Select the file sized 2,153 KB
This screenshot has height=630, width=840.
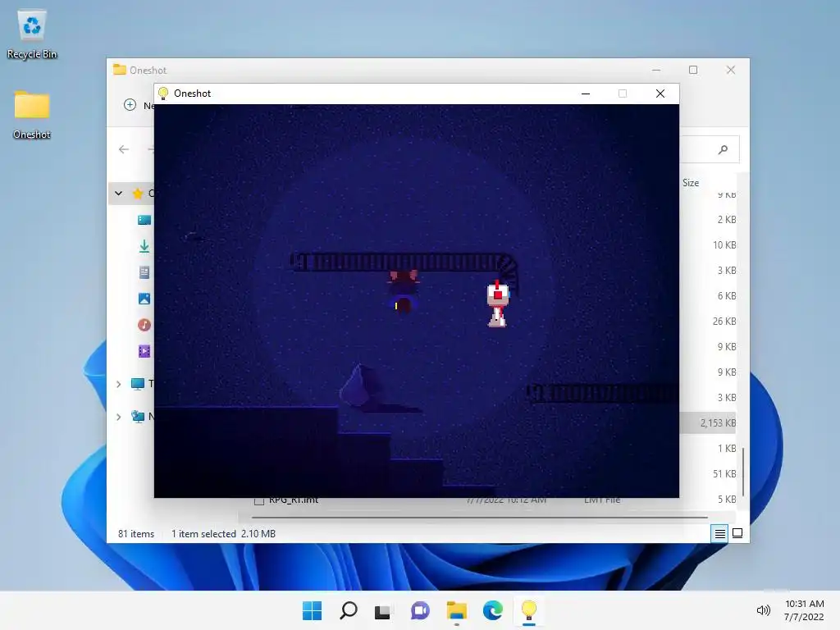[x=708, y=422]
